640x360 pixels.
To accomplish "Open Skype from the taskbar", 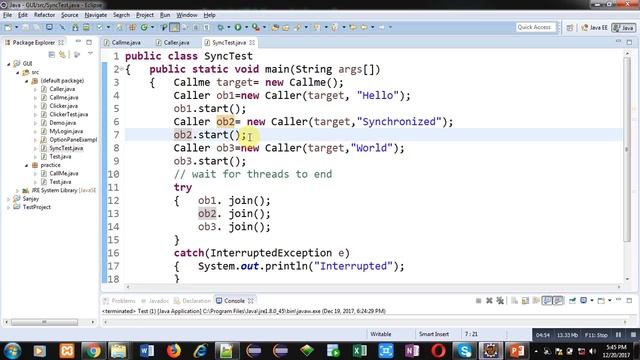I will [464, 351].
